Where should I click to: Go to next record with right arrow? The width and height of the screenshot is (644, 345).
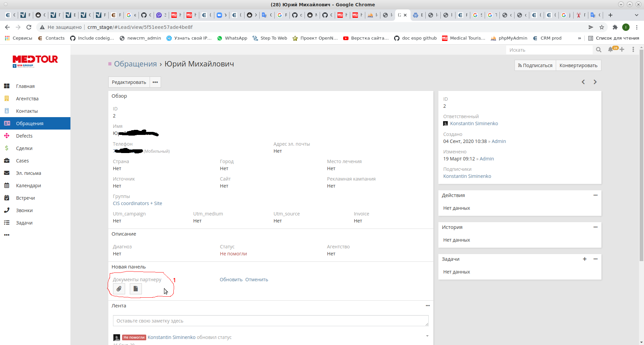pos(595,82)
